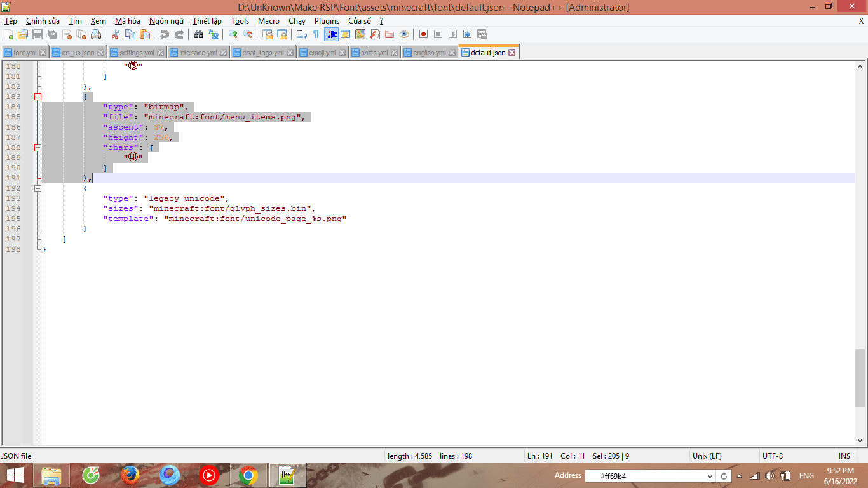
Task: Zoom out of the editor text
Action: (248, 34)
